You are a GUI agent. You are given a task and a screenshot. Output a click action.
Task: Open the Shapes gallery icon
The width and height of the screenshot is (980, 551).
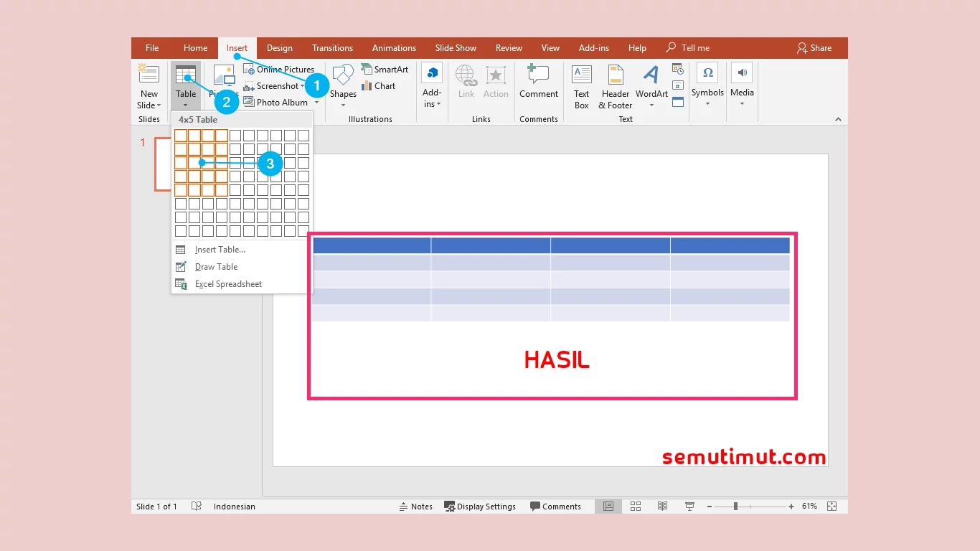click(343, 75)
